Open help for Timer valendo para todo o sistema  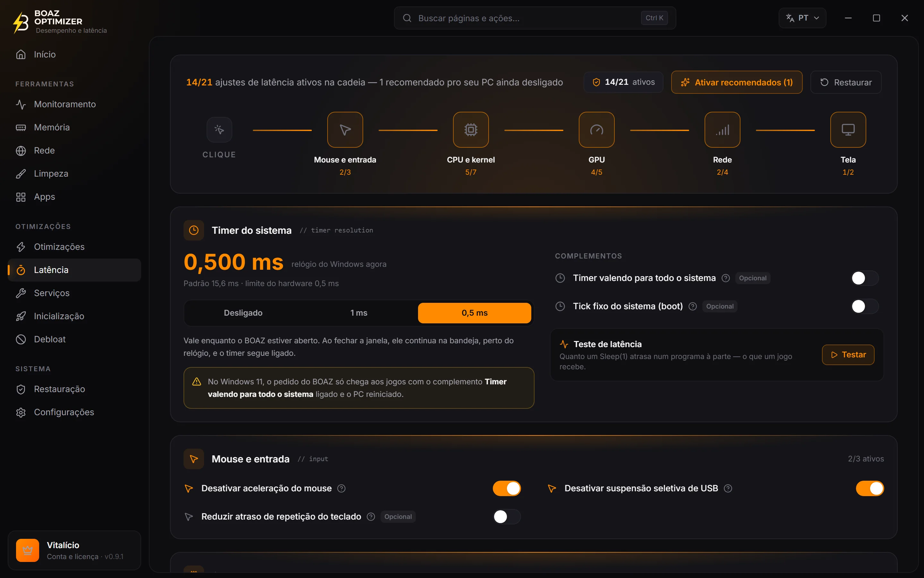pyautogui.click(x=726, y=278)
